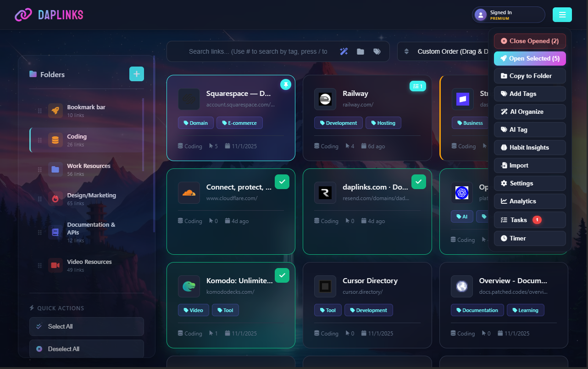This screenshot has width=588, height=369.
Task: Click the tag filter icon in search bar
Action: tap(377, 51)
